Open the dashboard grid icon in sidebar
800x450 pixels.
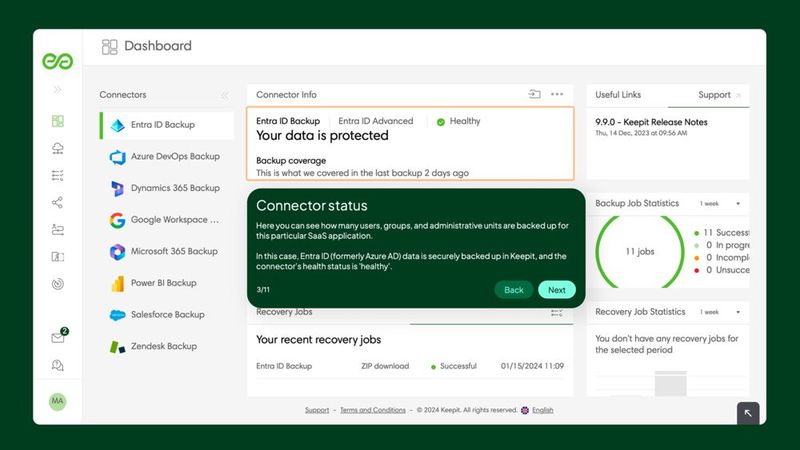tap(58, 121)
